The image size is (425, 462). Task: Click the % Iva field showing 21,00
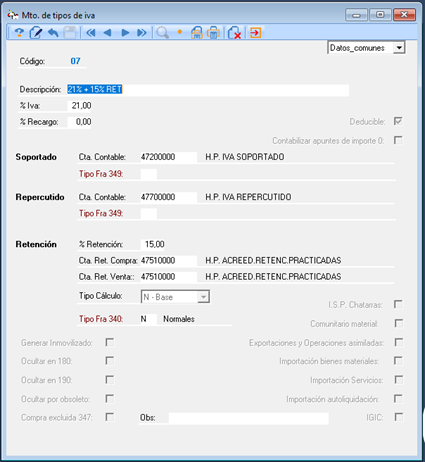pyautogui.click(x=79, y=106)
